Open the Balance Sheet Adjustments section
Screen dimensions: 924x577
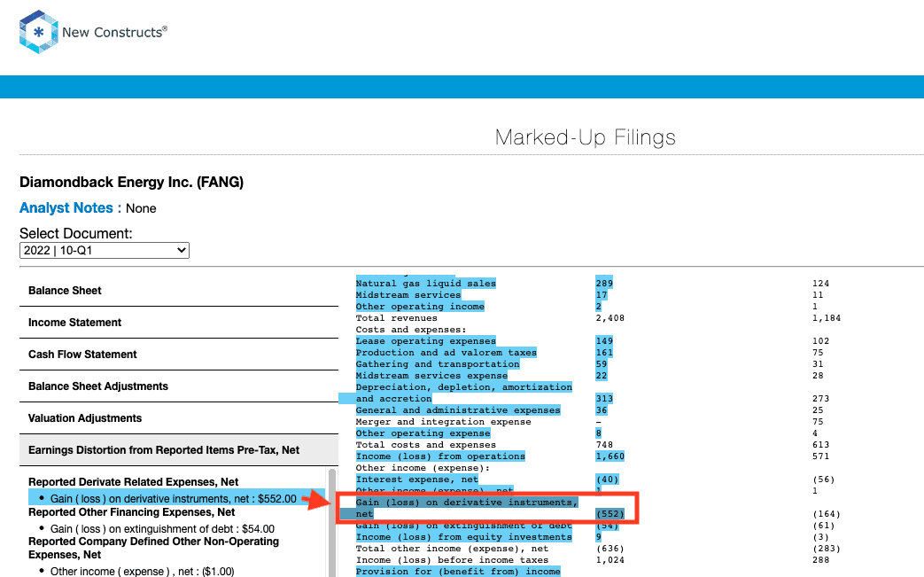(x=179, y=386)
